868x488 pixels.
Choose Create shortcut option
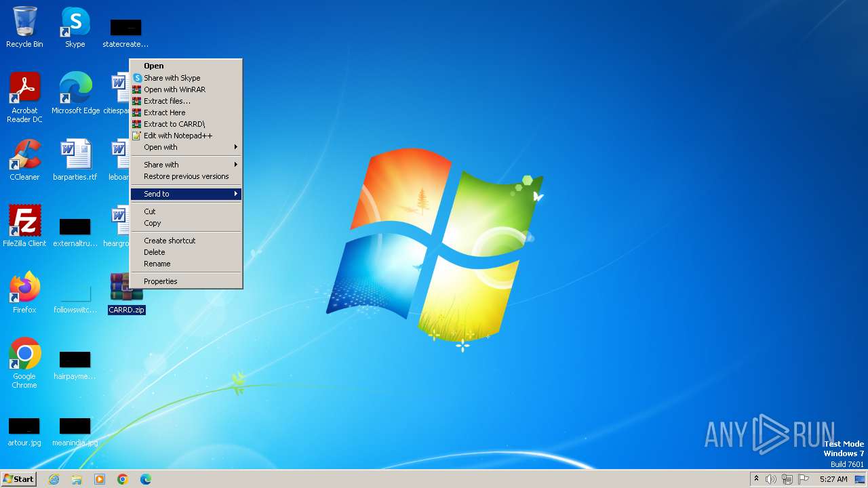click(x=186, y=241)
